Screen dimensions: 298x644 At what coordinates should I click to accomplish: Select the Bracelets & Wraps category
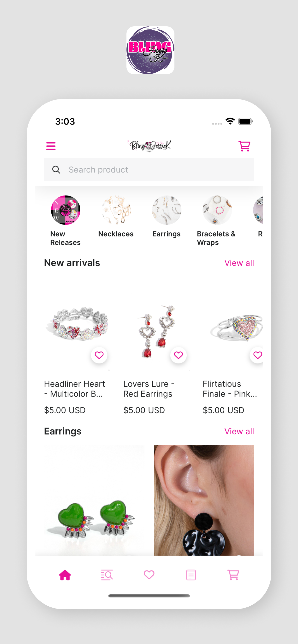click(x=217, y=210)
